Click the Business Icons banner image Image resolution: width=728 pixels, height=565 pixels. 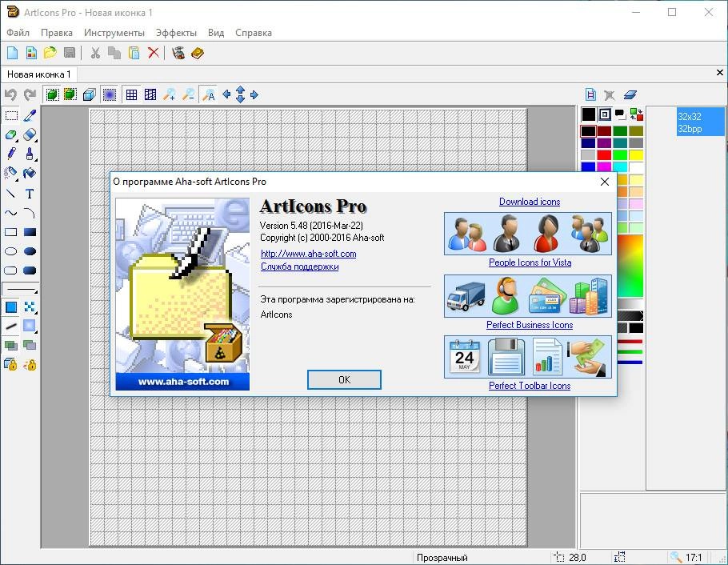click(528, 296)
